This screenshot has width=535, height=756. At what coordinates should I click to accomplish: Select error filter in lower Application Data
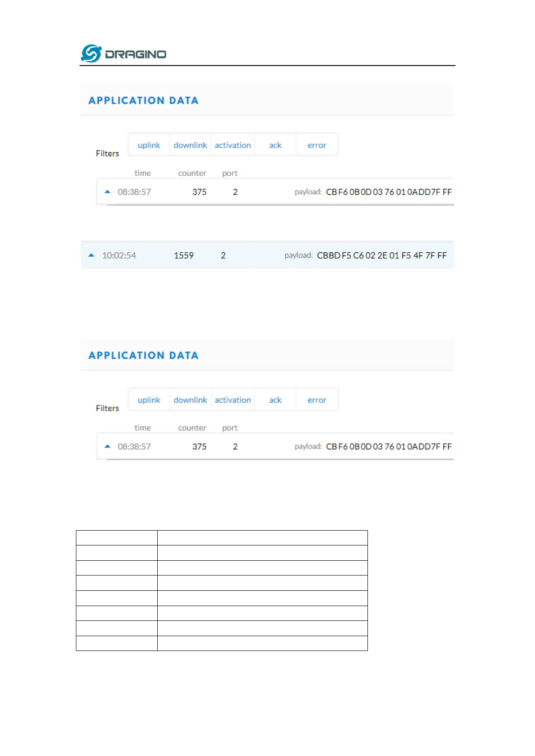pos(317,400)
